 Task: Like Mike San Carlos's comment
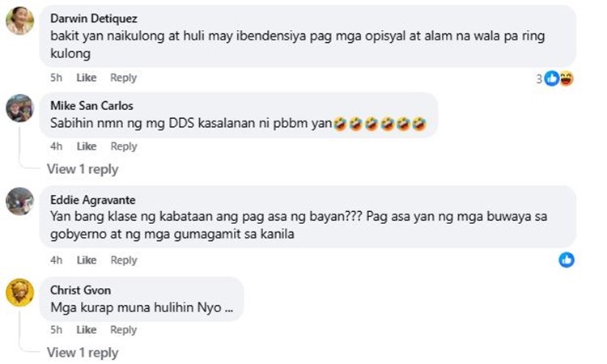tap(87, 146)
